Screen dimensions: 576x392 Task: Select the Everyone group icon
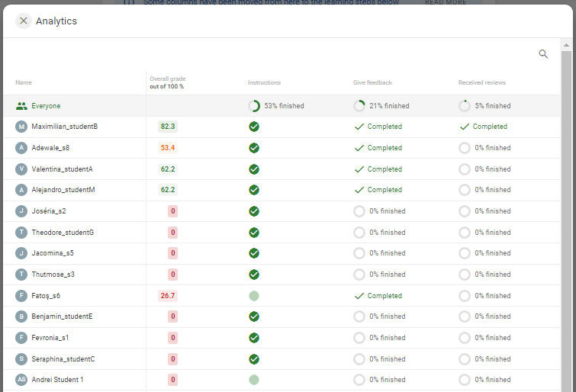(21, 106)
